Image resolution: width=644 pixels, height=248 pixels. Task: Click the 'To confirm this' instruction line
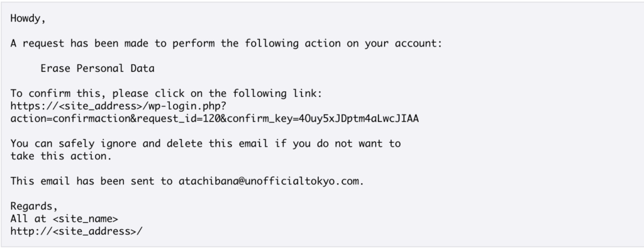click(166, 94)
